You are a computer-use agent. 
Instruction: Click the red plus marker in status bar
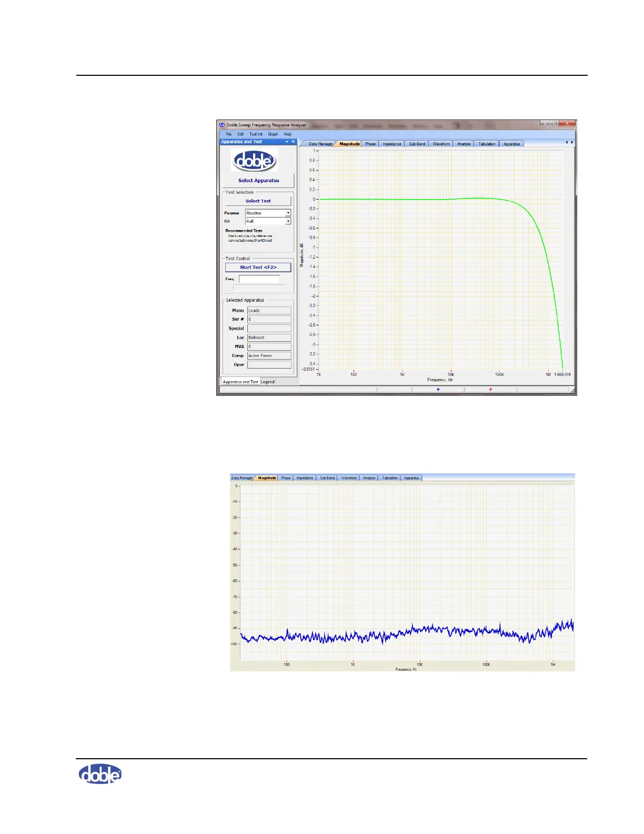click(490, 390)
